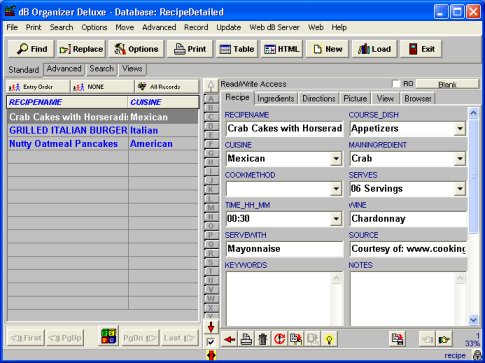Click the up arrow above the alphabet bar
Screen dimensions: 485x363
(211, 87)
